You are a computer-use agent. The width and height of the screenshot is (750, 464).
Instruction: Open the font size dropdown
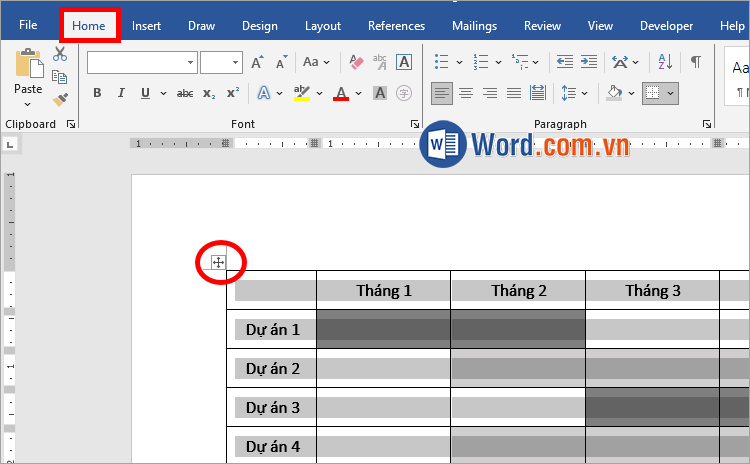[x=236, y=62]
